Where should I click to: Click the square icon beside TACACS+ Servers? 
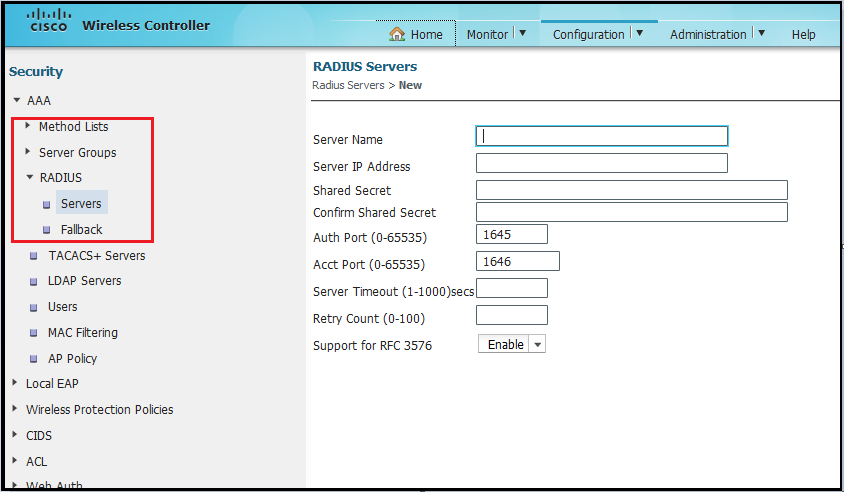[34, 256]
